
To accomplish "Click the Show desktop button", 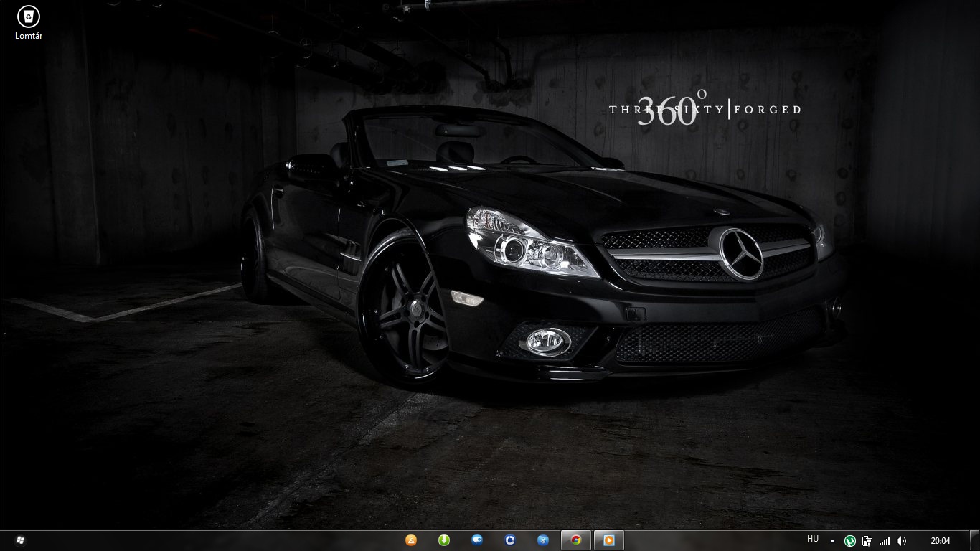I will [974, 541].
